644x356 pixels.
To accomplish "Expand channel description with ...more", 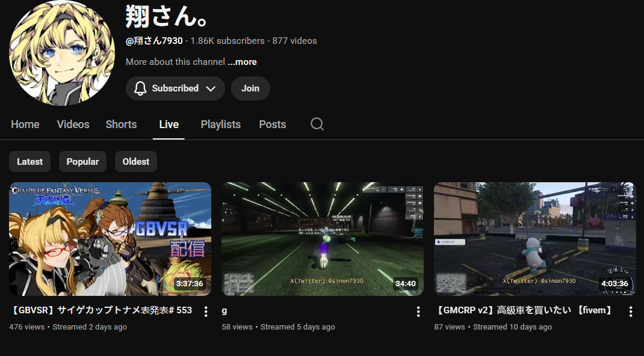I will coord(243,62).
